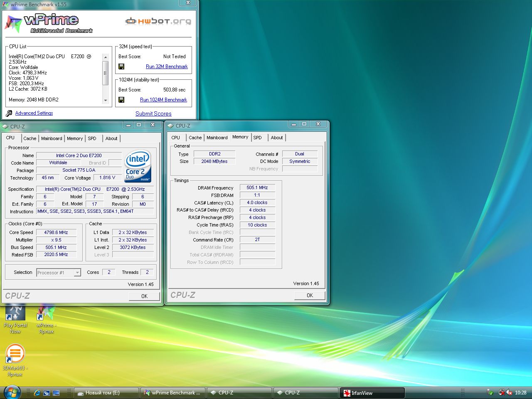Click the wPrime logo in the benchmark window
The width and height of the screenshot is (532, 399).
tap(48, 23)
